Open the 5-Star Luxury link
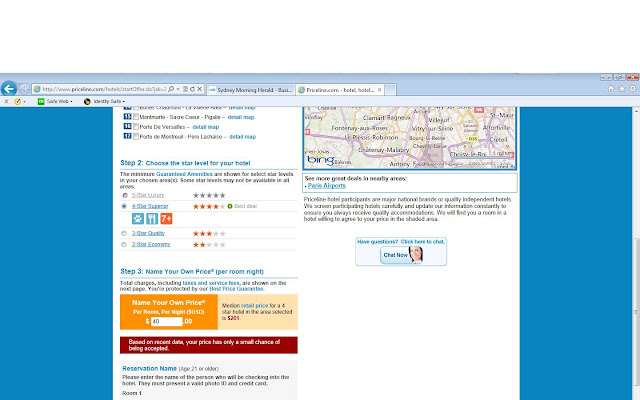This screenshot has width=640, height=400. point(148,195)
